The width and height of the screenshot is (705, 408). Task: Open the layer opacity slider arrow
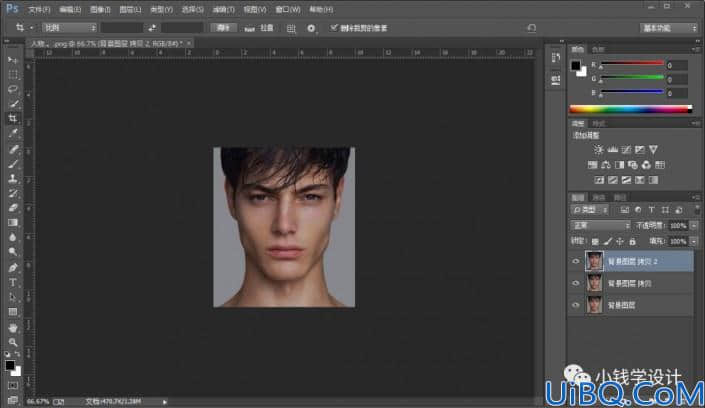pyautogui.click(x=694, y=225)
